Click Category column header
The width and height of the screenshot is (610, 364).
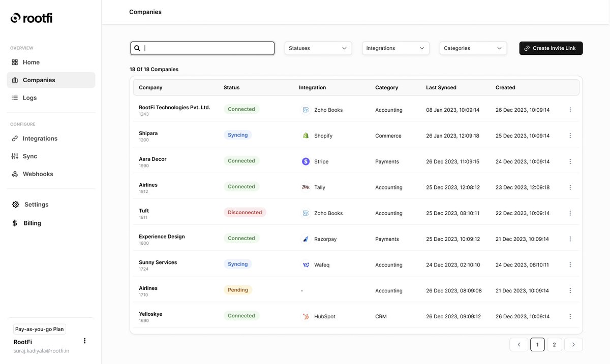coord(386,87)
